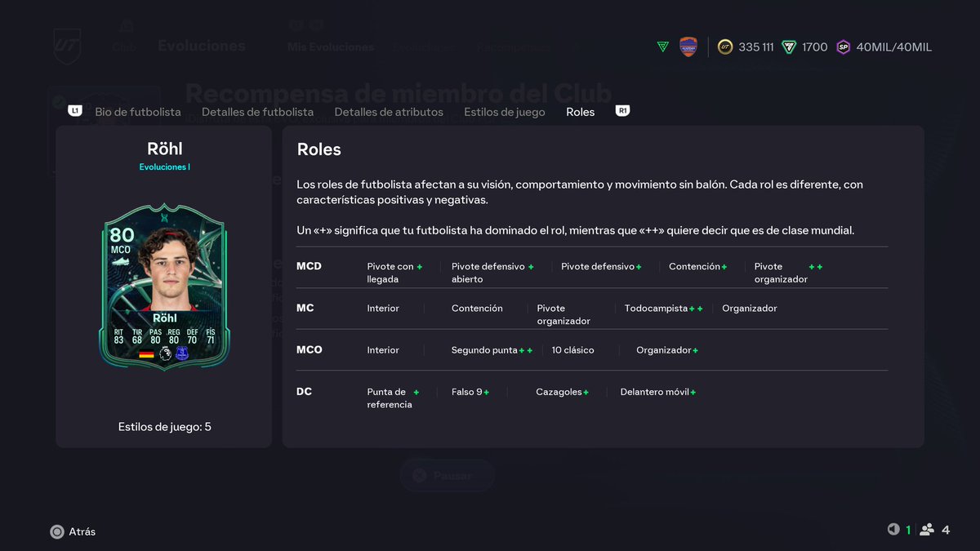Image resolution: width=980 pixels, height=551 pixels.
Task: Click the Evoluciones I label under the name
Action: 164,167
